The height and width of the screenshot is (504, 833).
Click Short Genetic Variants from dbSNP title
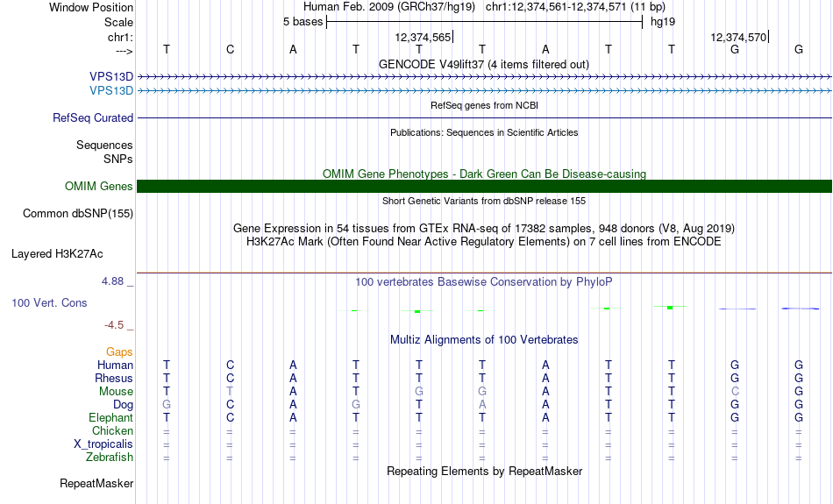[x=484, y=201]
